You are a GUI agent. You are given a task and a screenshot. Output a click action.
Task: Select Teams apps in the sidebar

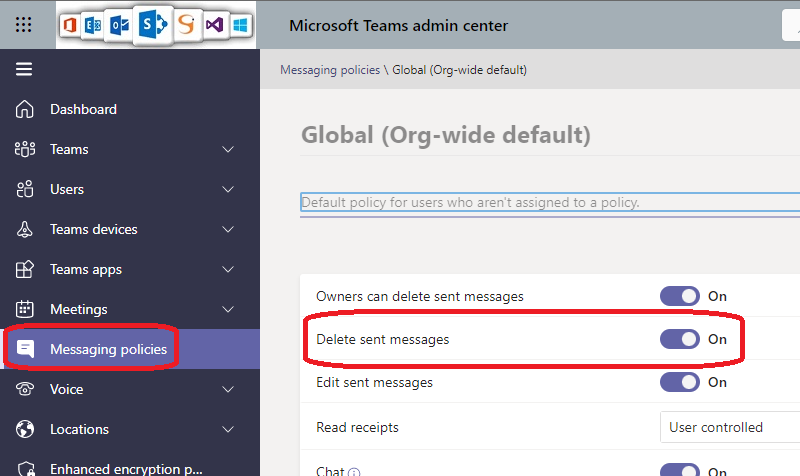[86, 269]
